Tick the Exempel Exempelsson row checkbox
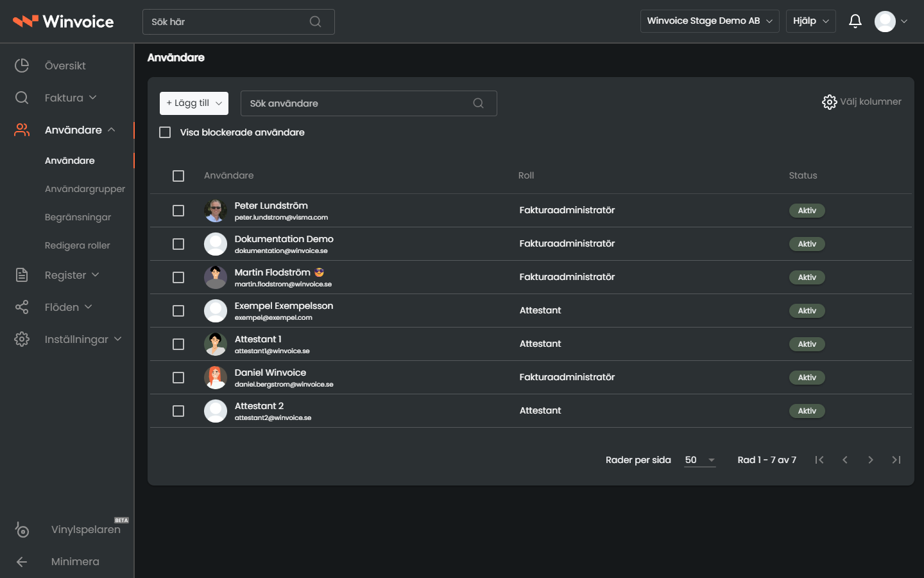 [x=178, y=311]
